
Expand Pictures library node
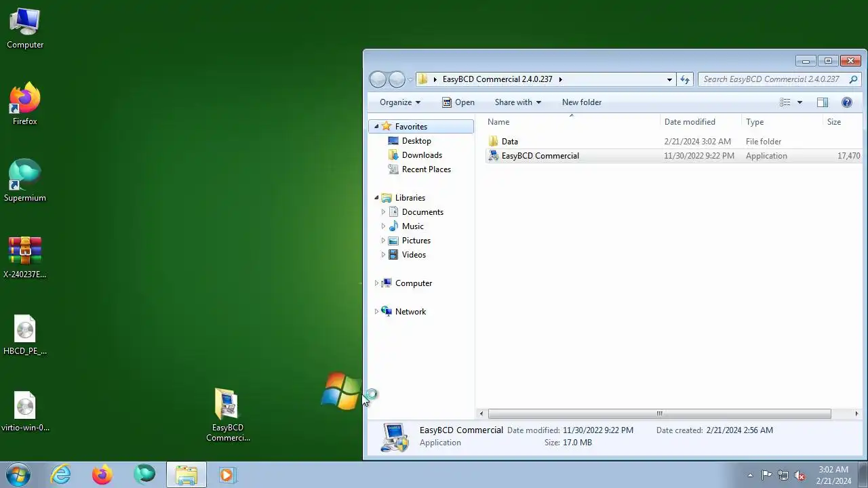pyautogui.click(x=383, y=241)
